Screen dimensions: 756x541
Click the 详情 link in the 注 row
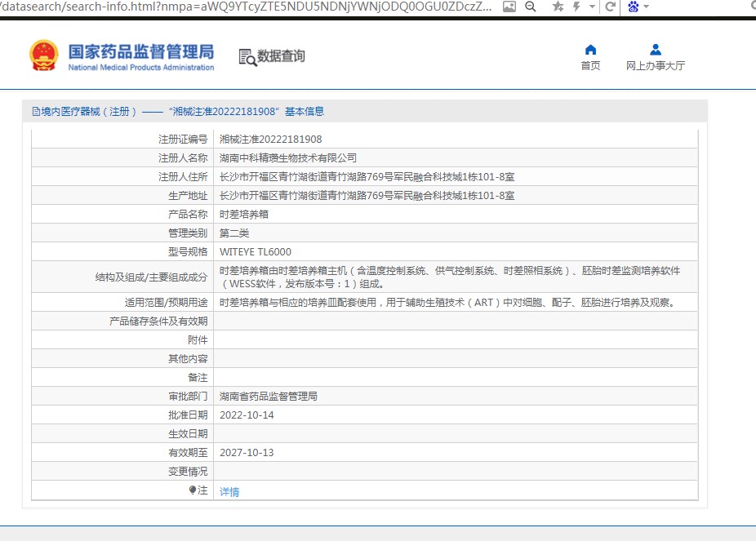point(229,492)
